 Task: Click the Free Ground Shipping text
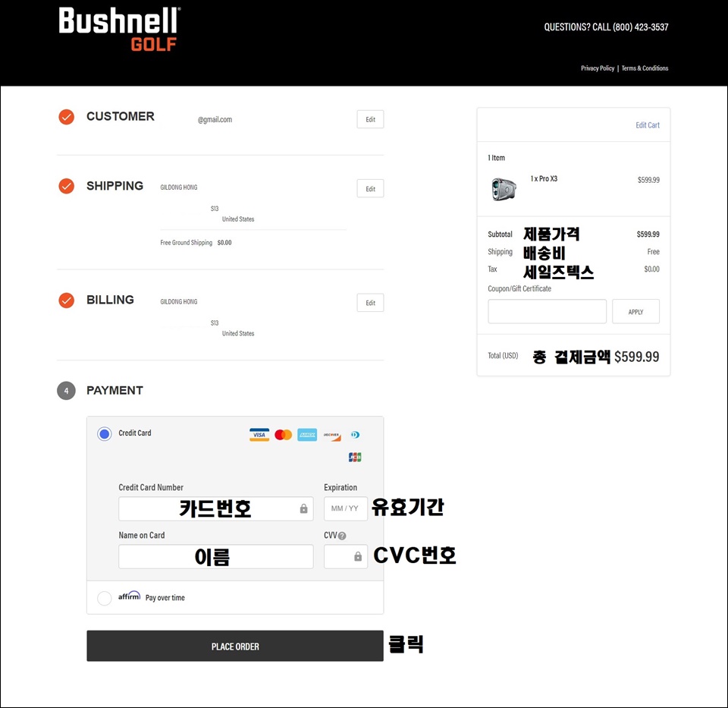tap(187, 243)
